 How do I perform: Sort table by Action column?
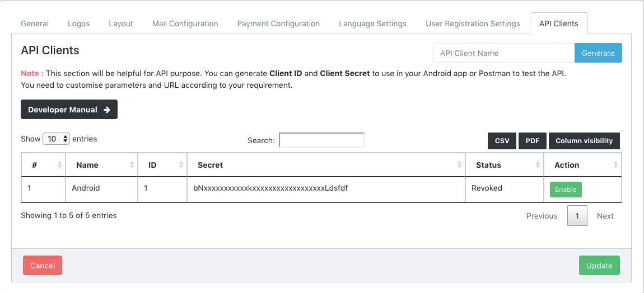(582, 165)
